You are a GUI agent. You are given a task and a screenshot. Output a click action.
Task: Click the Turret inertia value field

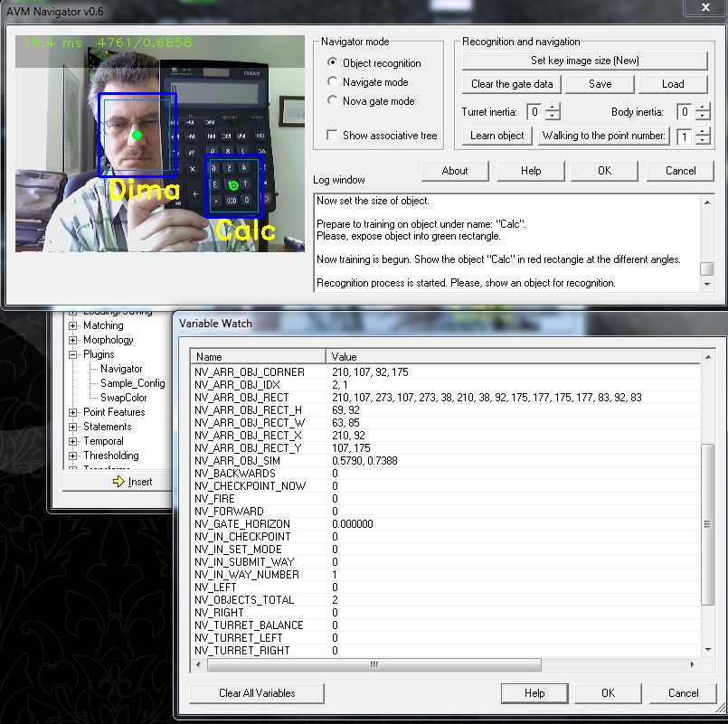click(534, 112)
